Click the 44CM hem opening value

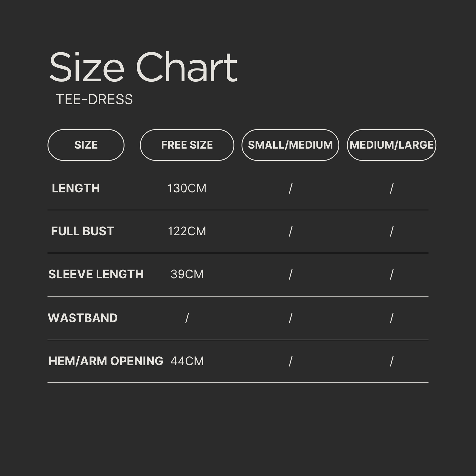(x=187, y=361)
